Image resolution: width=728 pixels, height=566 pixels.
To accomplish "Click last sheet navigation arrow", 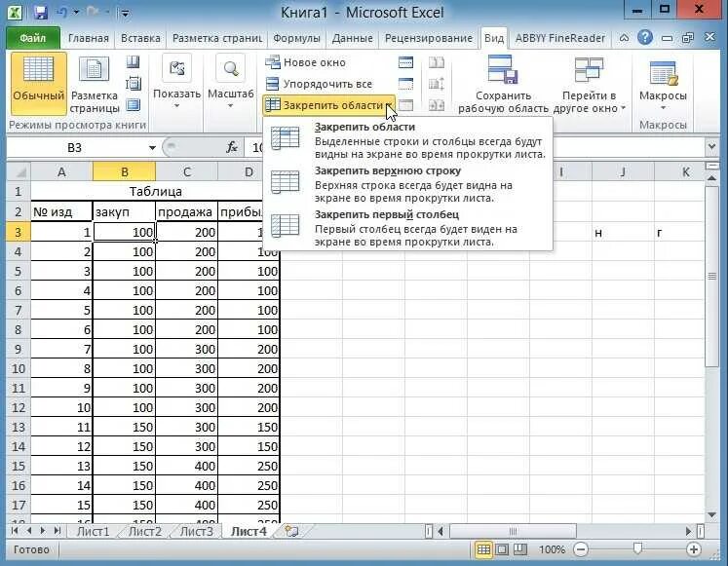I will coord(57,531).
